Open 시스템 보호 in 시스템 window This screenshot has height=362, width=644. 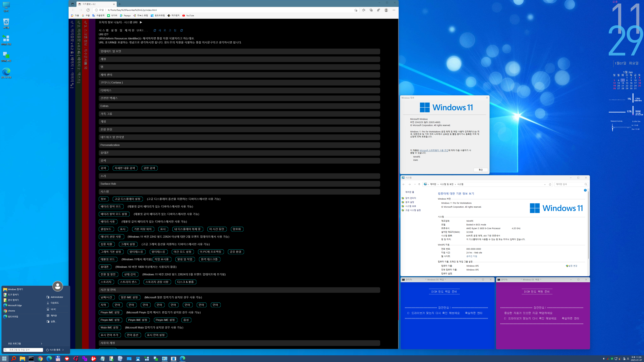[411, 206]
